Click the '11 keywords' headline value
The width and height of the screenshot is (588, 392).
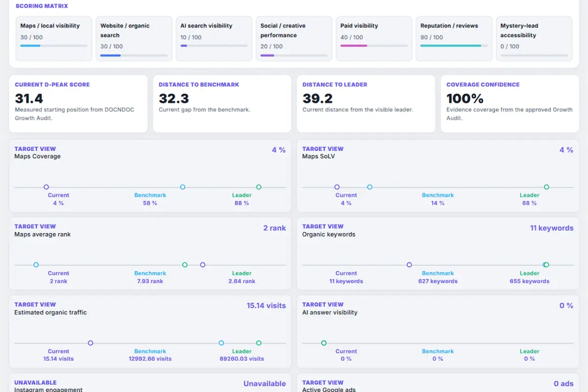[x=552, y=228]
